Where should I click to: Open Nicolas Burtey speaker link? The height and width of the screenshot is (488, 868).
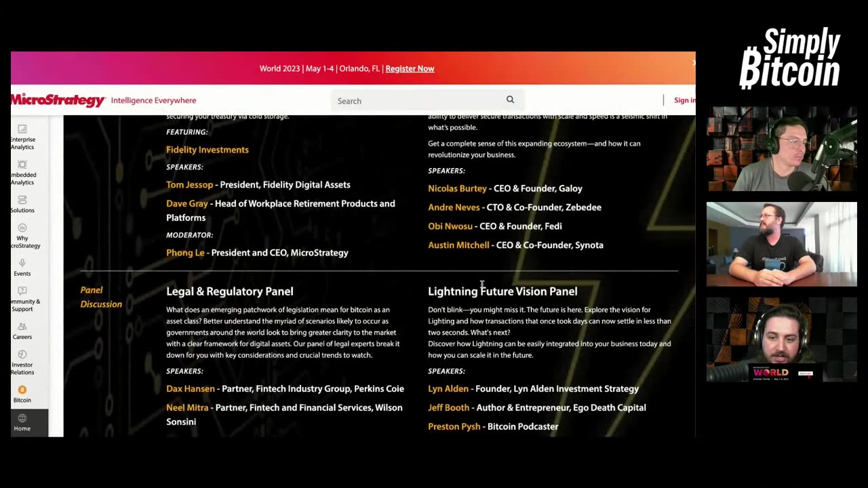pos(457,188)
